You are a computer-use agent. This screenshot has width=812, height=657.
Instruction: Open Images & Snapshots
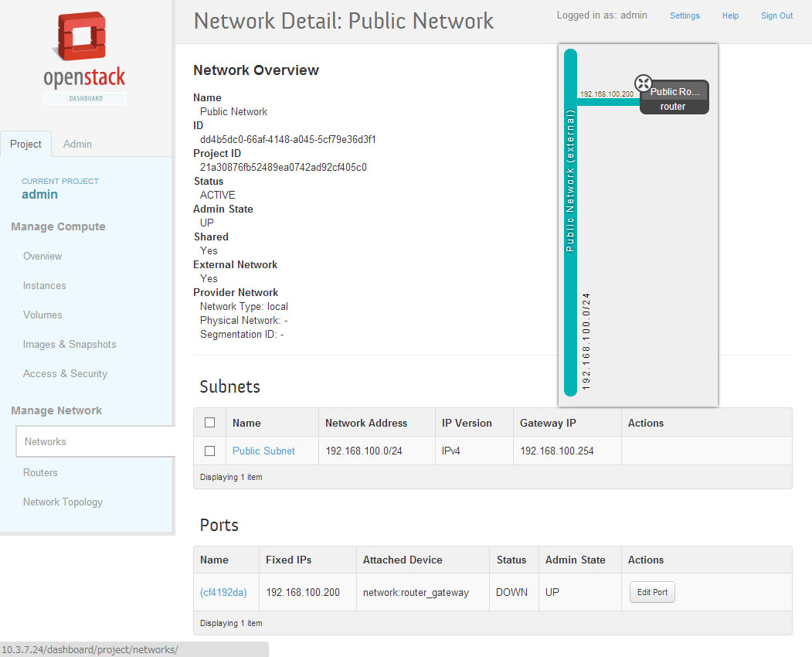click(x=70, y=344)
